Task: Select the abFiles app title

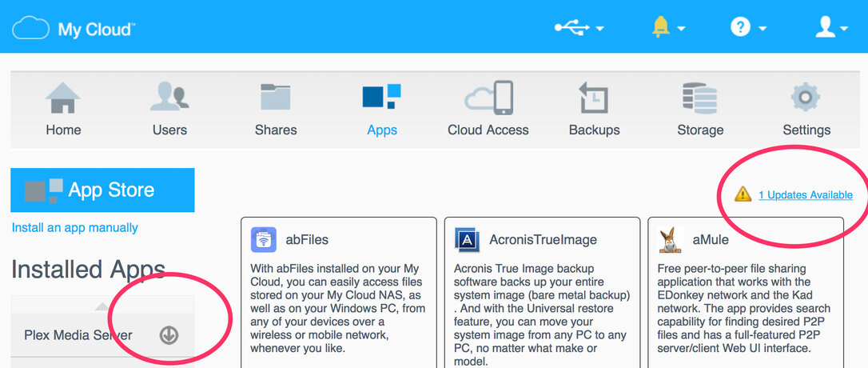Action: click(307, 240)
